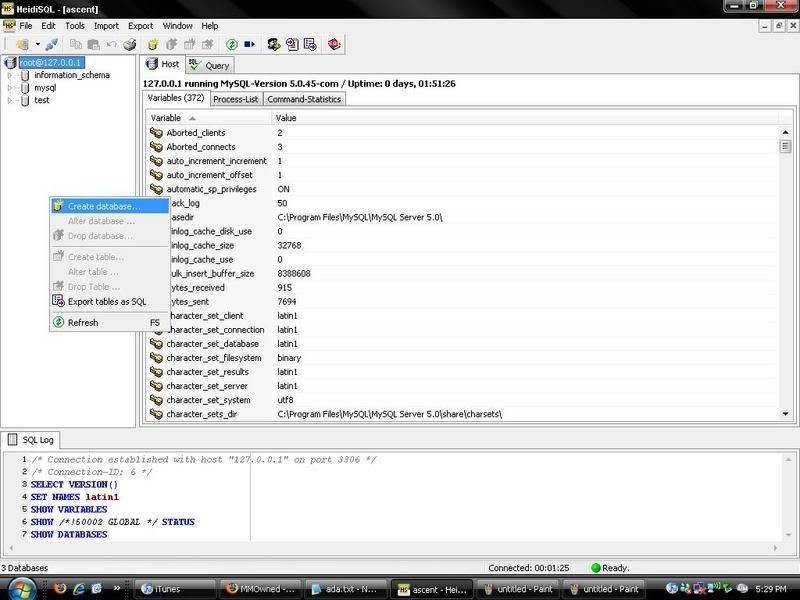800x600 pixels.
Task: Select the character_set_results row
Action: [x=463, y=372]
